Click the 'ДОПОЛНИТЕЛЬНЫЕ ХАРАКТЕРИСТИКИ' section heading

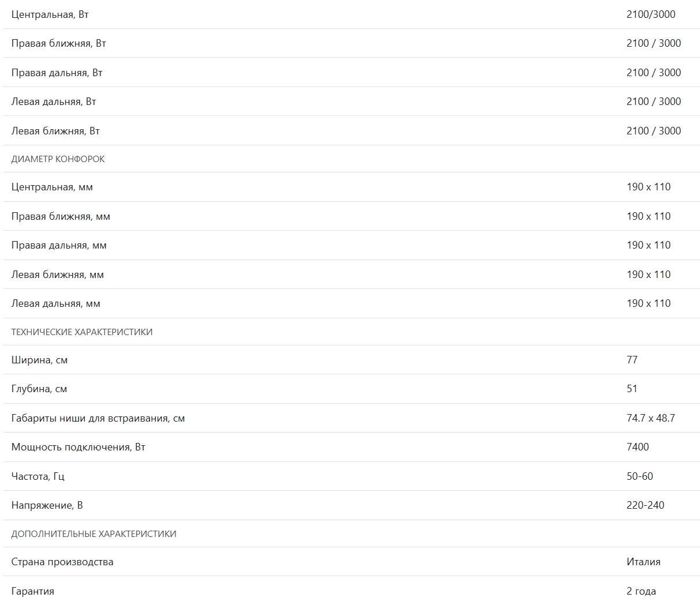point(93,534)
